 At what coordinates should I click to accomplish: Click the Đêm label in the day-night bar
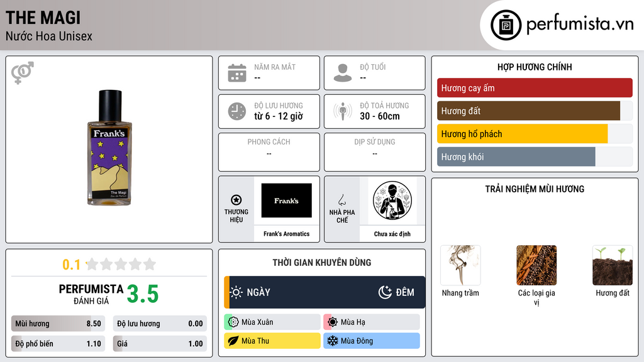(405, 292)
